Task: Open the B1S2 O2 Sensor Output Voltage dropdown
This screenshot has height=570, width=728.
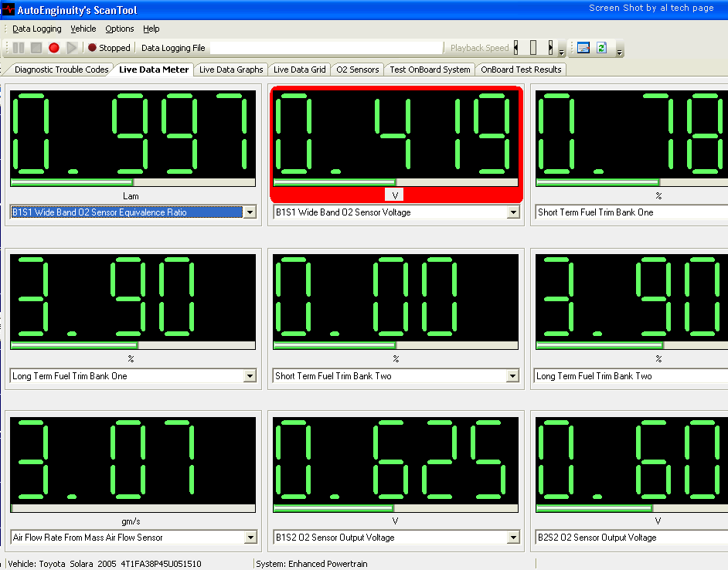Action: (x=513, y=538)
